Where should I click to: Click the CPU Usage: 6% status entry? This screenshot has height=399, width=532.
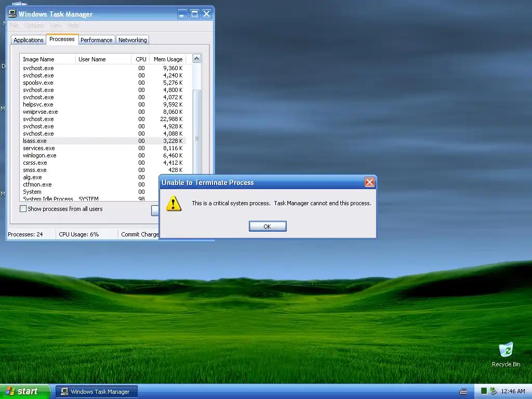(79, 234)
